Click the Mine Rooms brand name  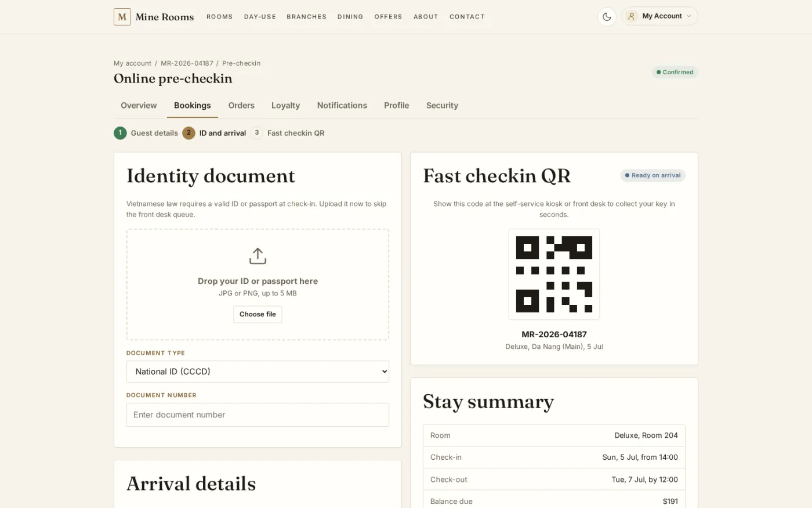click(x=165, y=17)
